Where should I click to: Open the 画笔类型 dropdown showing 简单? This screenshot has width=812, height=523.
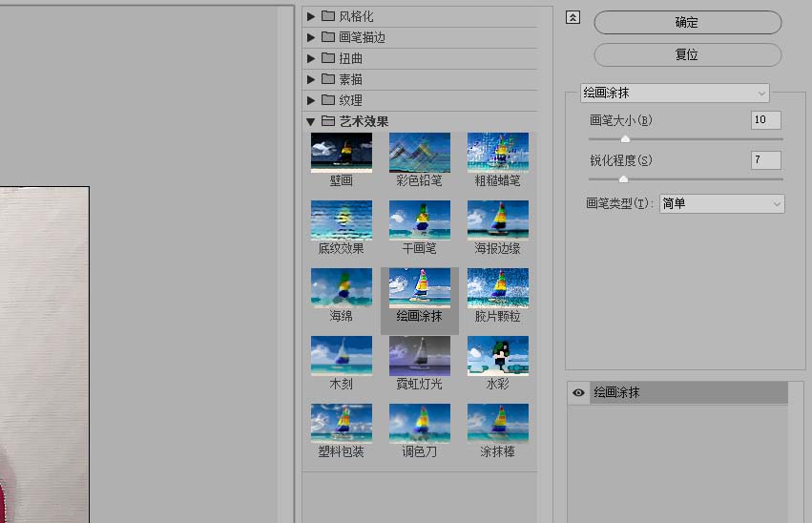pyautogui.click(x=722, y=203)
